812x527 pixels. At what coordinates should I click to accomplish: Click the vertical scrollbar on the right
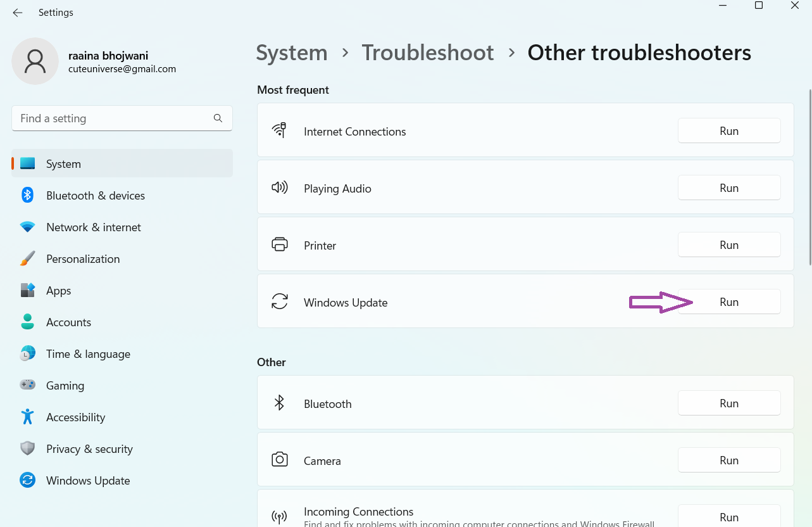pos(809,177)
